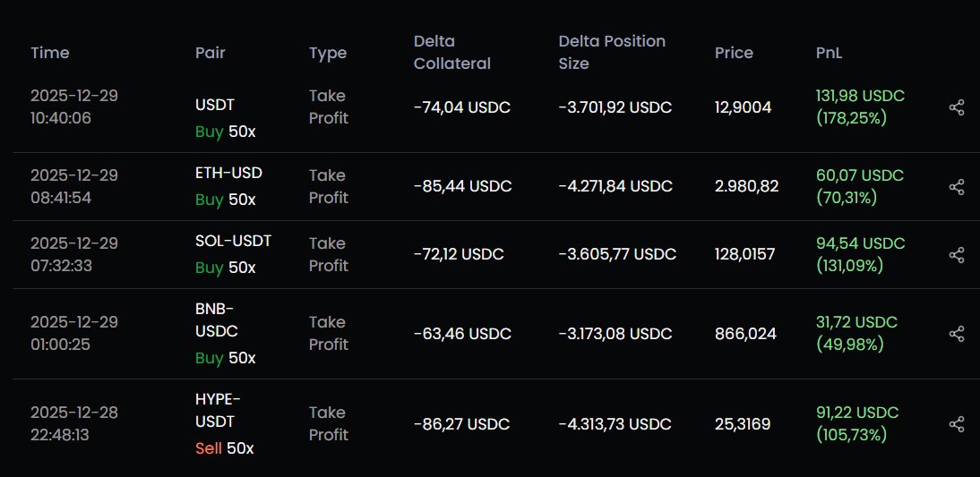Share the HYPE-USDT trade result

point(956,424)
